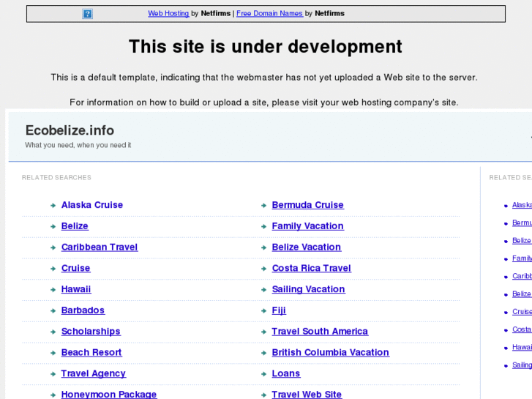
Task: Click the arrow icon beside Loans
Action: tap(263, 374)
